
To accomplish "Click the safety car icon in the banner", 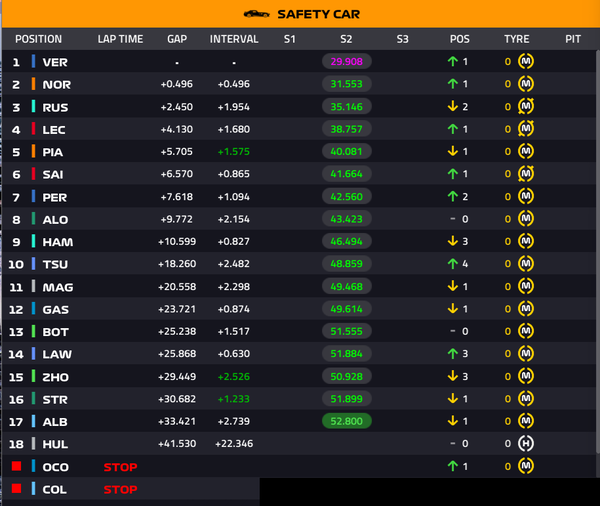I will [x=256, y=14].
